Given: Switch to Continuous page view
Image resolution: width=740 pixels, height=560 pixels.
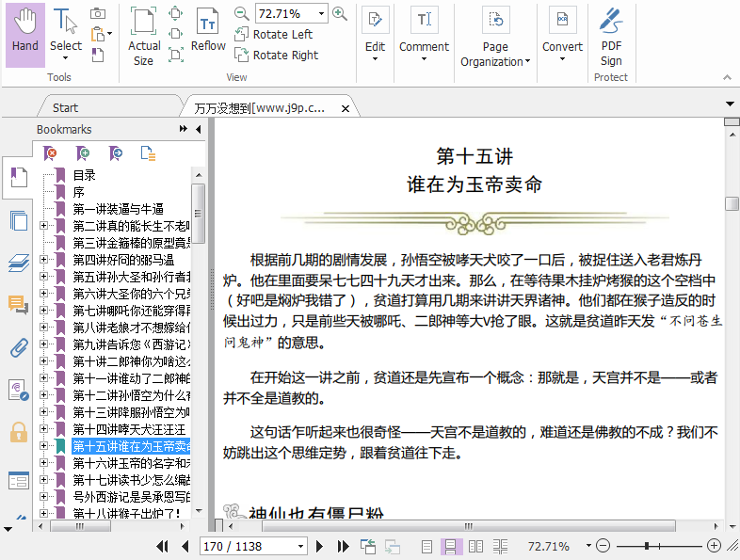Looking at the screenshot, I should [x=451, y=546].
